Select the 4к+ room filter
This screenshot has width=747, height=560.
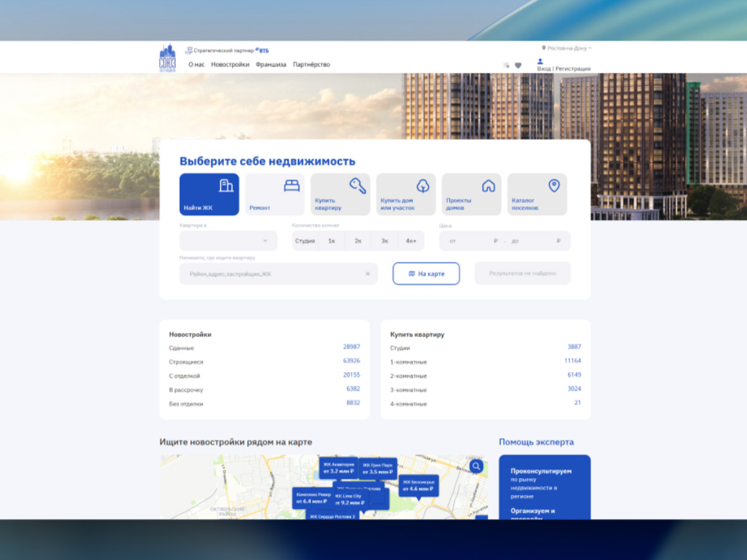[x=411, y=241]
